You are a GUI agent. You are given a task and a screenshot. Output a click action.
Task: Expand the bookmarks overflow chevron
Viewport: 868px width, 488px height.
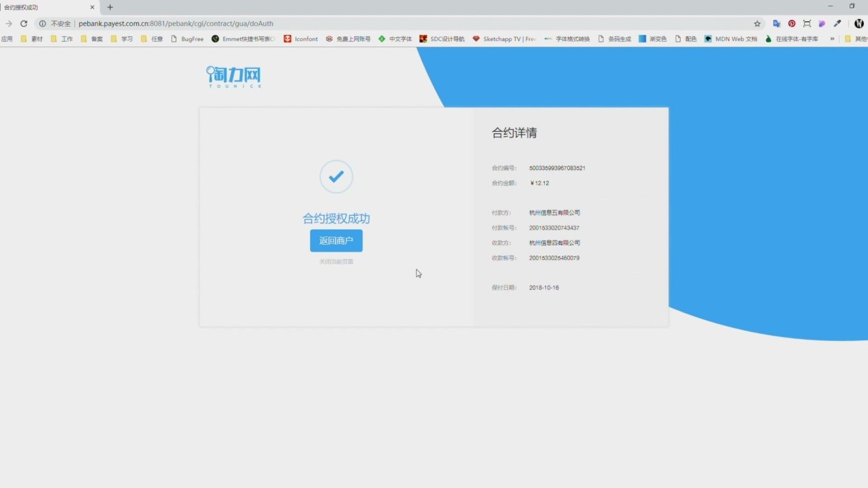click(x=832, y=39)
